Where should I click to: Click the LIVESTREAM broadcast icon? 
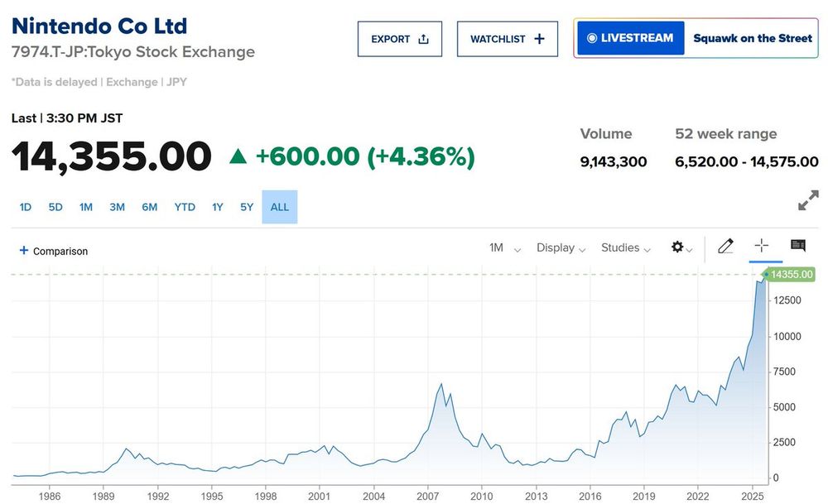pos(592,38)
